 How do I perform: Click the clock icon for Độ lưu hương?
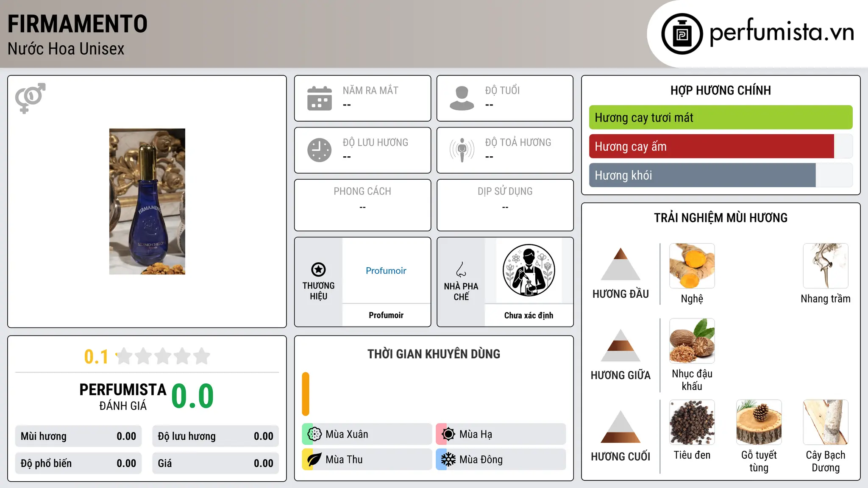pyautogui.click(x=320, y=150)
